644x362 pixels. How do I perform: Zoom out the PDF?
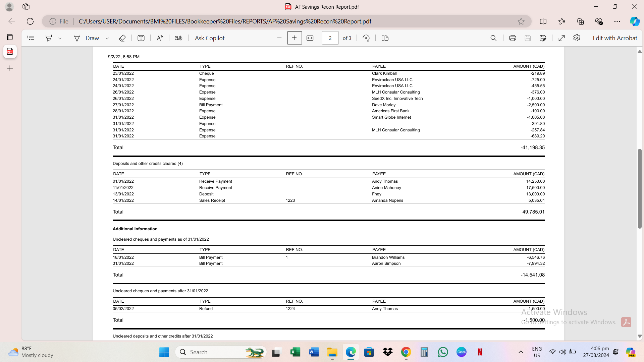click(x=279, y=38)
